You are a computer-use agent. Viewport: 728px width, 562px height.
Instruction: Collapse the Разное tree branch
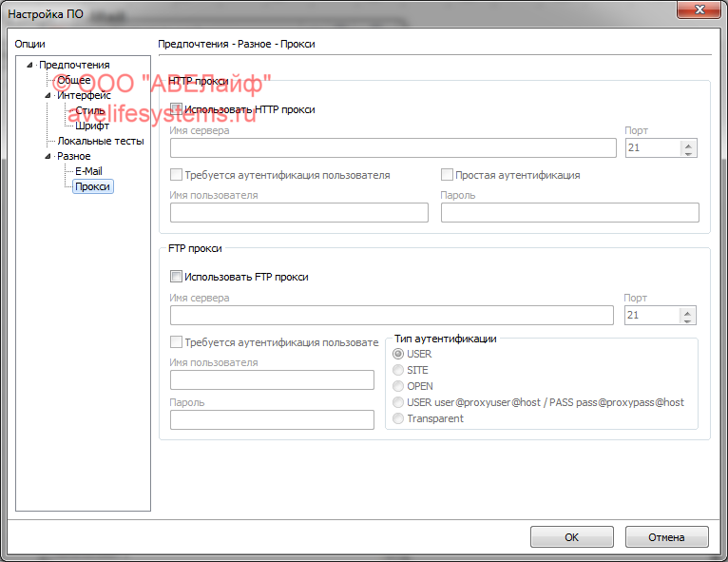[x=48, y=156]
